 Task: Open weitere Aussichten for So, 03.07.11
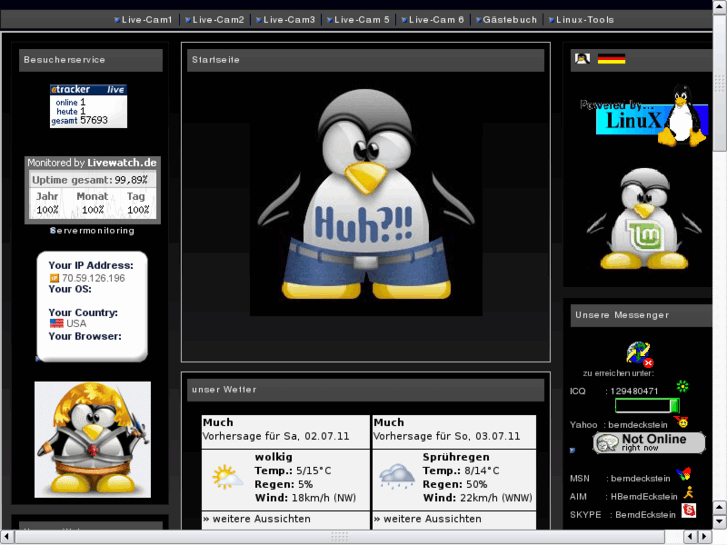point(427,519)
